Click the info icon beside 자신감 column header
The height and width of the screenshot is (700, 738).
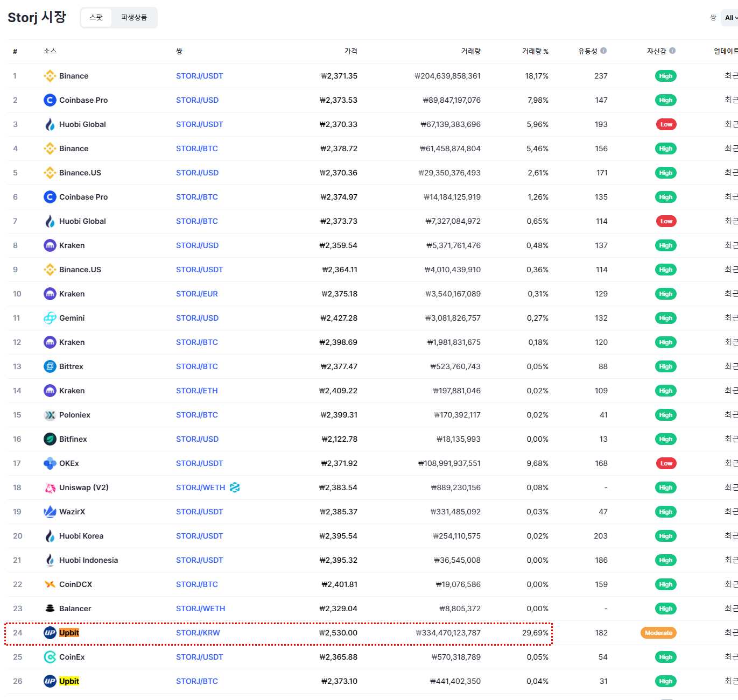click(x=672, y=51)
